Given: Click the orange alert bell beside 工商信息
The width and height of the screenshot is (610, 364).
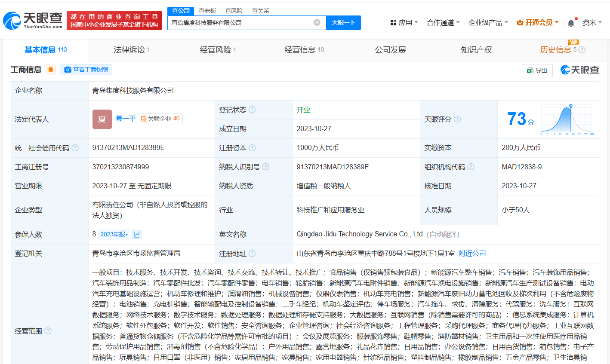Looking at the screenshot, I should point(51,70).
